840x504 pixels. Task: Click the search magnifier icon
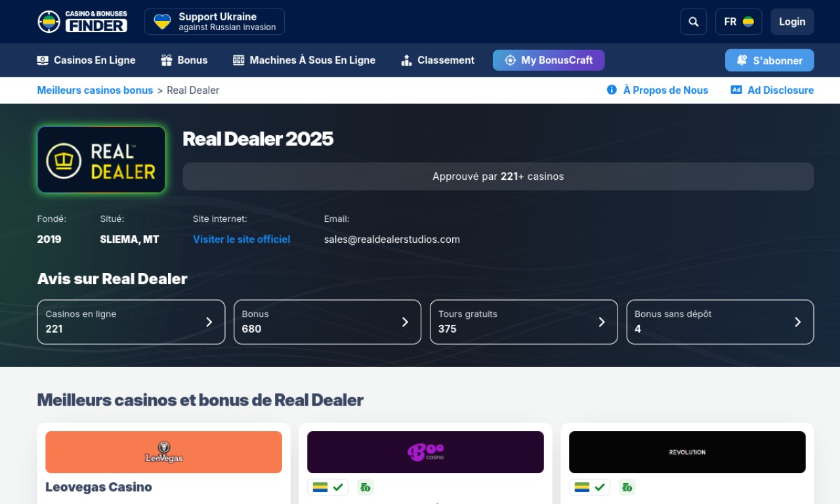pos(694,22)
